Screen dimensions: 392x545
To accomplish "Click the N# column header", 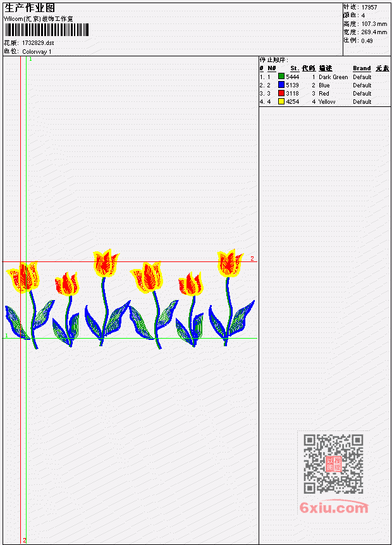I will (x=271, y=68).
